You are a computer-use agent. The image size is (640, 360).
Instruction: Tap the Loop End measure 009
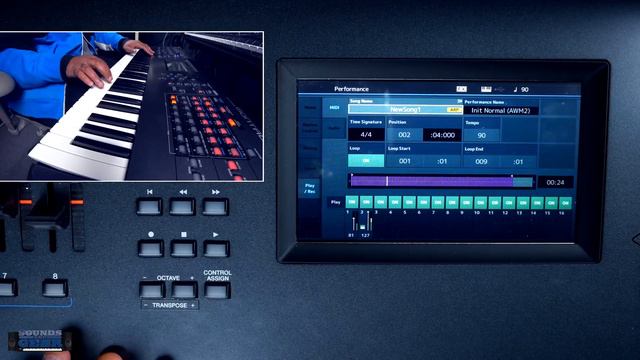(x=481, y=162)
